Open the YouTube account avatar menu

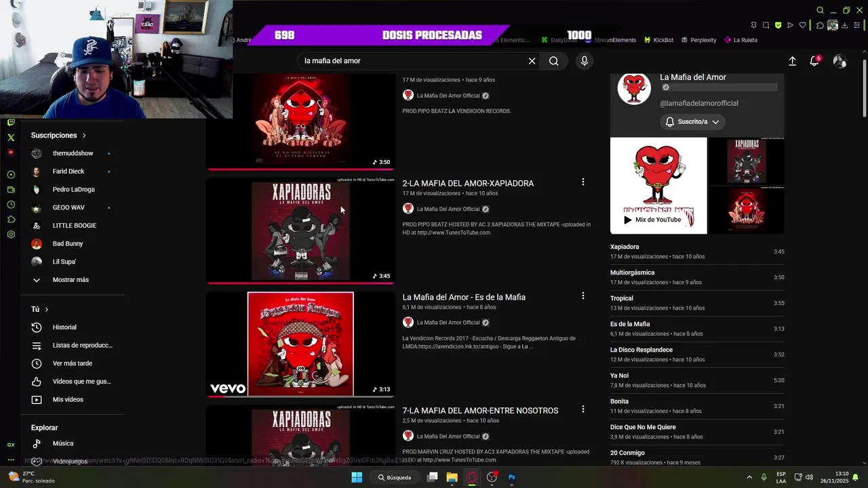click(x=840, y=61)
